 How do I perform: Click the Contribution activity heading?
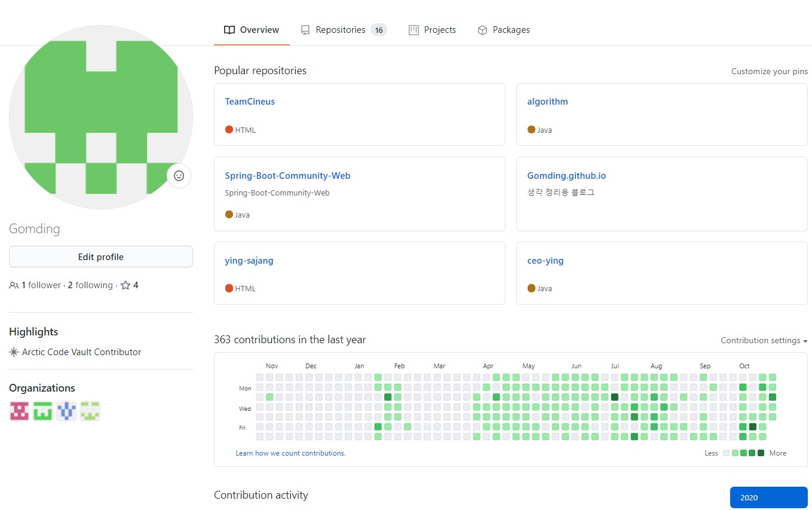(261, 495)
